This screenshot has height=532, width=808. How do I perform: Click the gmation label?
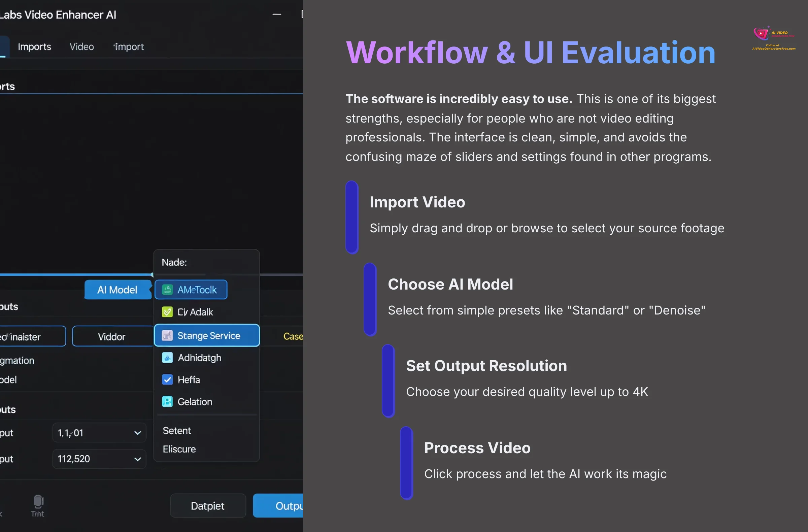tap(17, 361)
